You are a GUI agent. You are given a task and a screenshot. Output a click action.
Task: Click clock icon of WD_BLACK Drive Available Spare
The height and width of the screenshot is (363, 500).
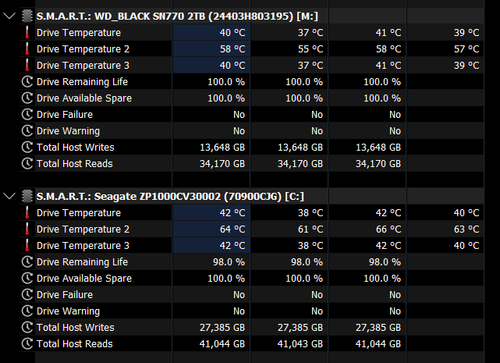(x=27, y=98)
